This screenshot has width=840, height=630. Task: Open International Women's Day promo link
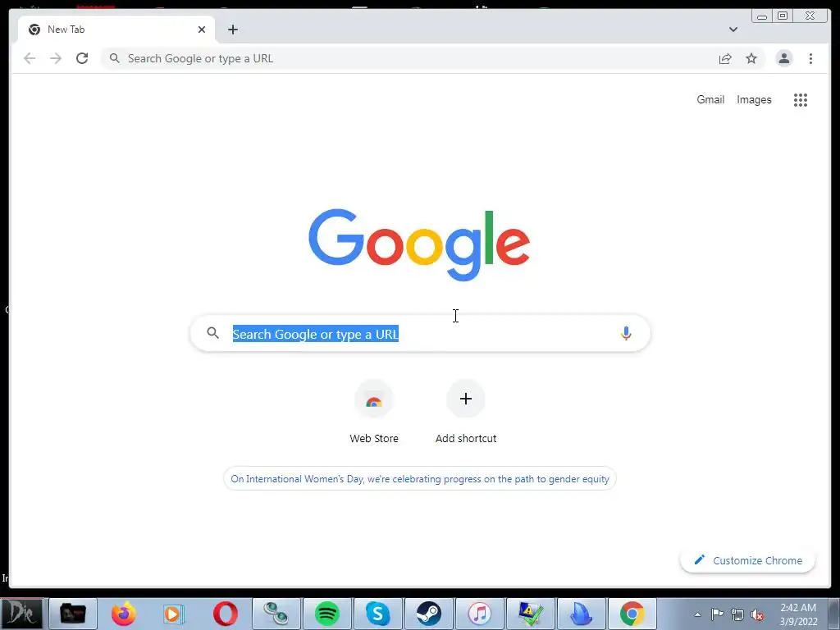click(419, 478)
